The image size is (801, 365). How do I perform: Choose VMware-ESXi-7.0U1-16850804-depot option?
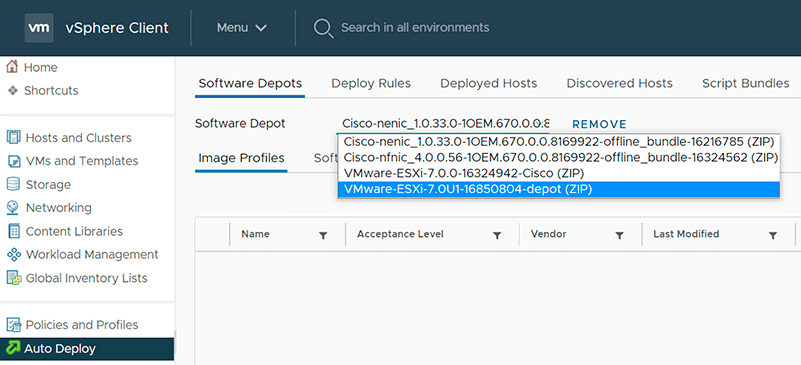click(x=558, y=189)
